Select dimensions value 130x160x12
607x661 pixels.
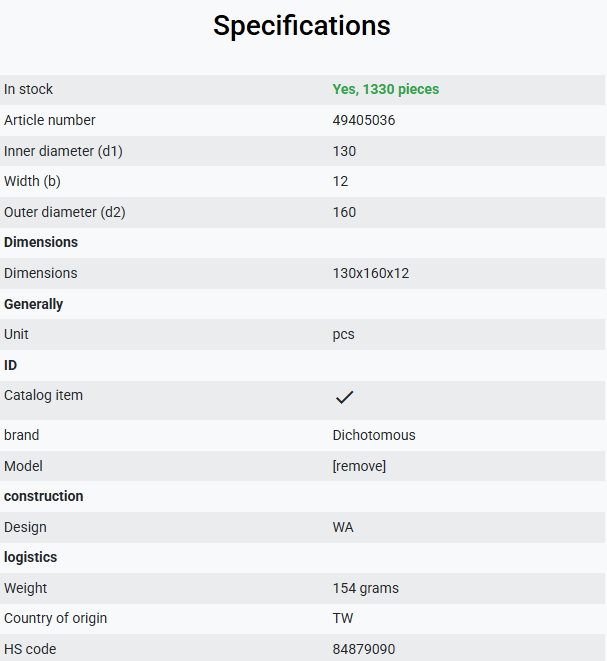[x=371, y=273]
